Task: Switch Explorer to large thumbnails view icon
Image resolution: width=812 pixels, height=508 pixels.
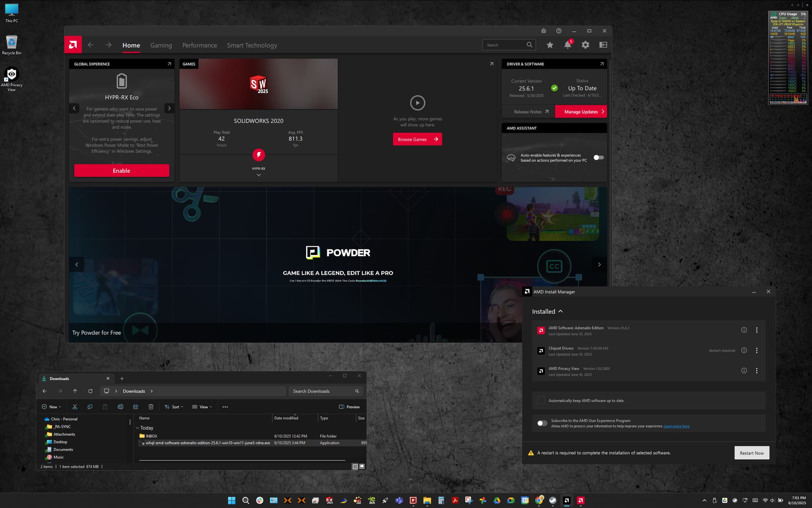Action: (362, 467)
